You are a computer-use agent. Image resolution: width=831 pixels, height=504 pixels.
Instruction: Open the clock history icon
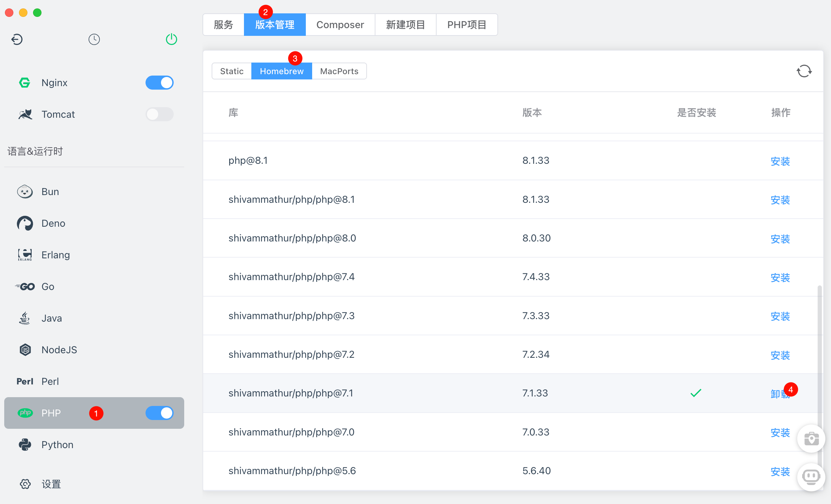pos(94,39)
